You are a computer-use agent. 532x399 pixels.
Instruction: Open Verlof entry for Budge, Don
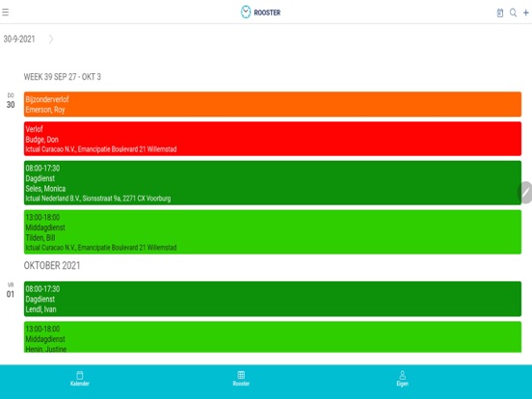click(273, 139)
